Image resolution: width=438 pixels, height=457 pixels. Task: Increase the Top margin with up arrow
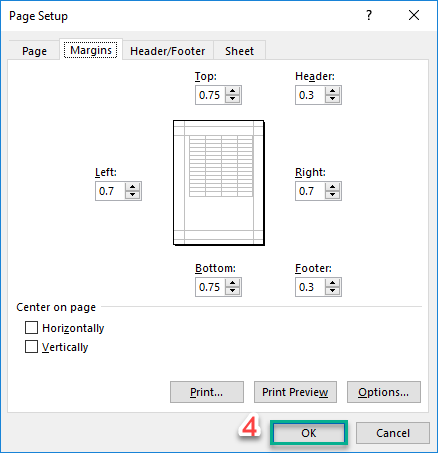tap(232, 91)
